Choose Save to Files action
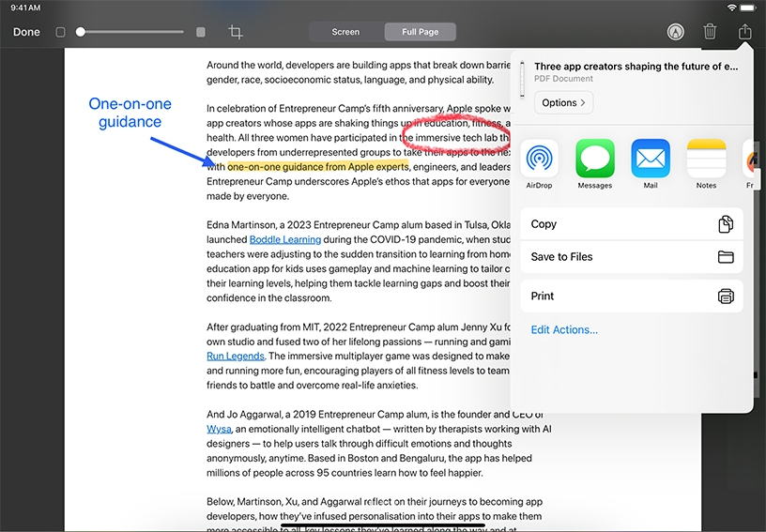 point(631,257)
